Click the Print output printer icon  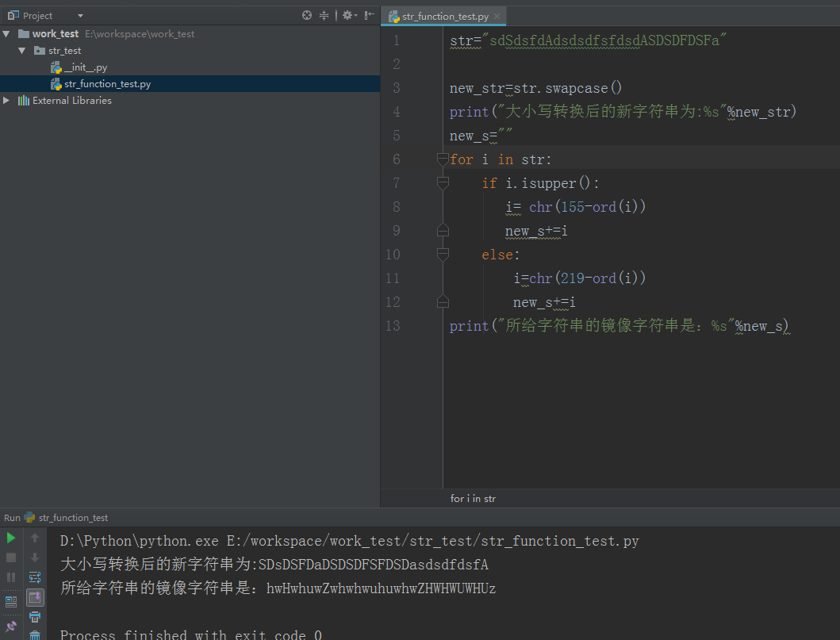35,616
